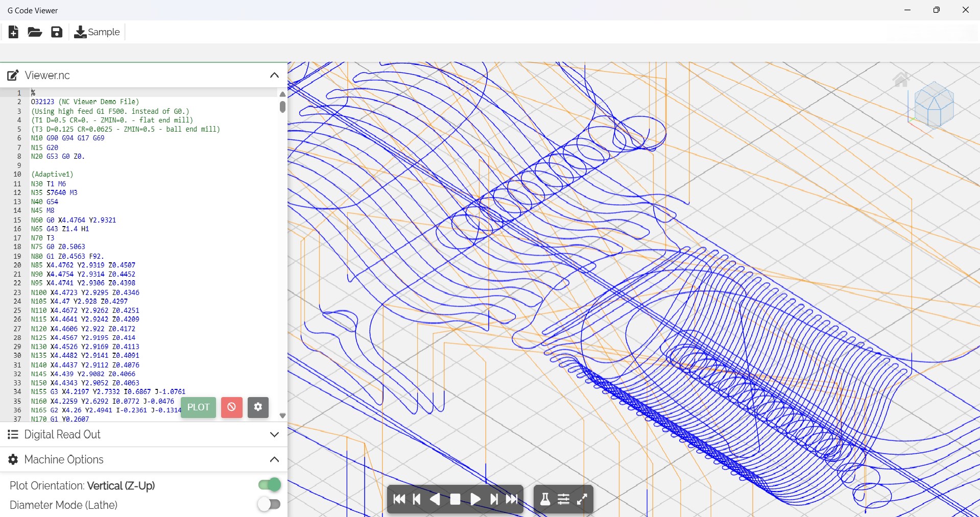Open the edit icon beside Viewer.nc
This screenshot has height=517, width=980.
pyautogui.click(x=13, y=75)
